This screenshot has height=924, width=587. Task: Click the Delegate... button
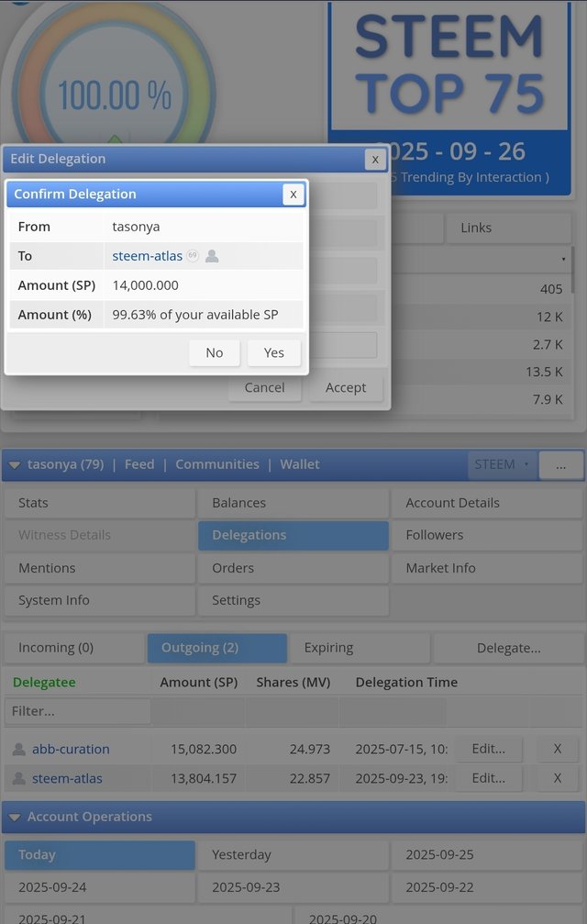tap(509, 648)
